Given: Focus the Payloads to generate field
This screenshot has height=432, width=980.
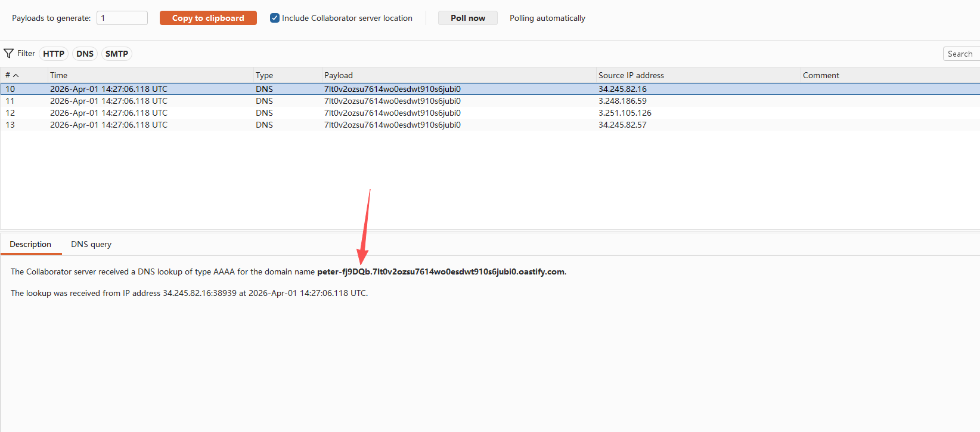Looking at the screenshot, I should pyautogui.click(x=122, y=18).
